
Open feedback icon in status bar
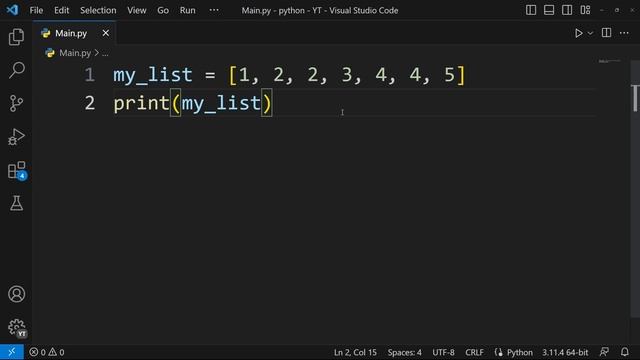[604, 352]
